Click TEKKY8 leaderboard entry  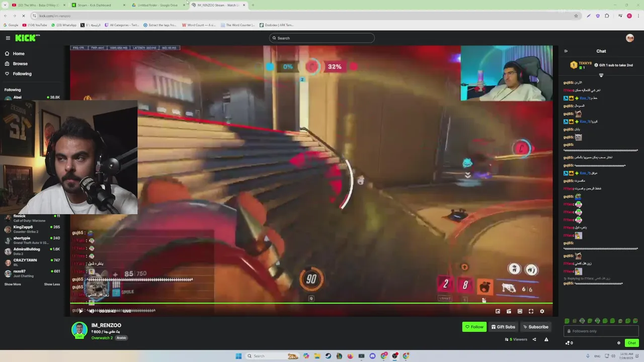tap(581, 65)
